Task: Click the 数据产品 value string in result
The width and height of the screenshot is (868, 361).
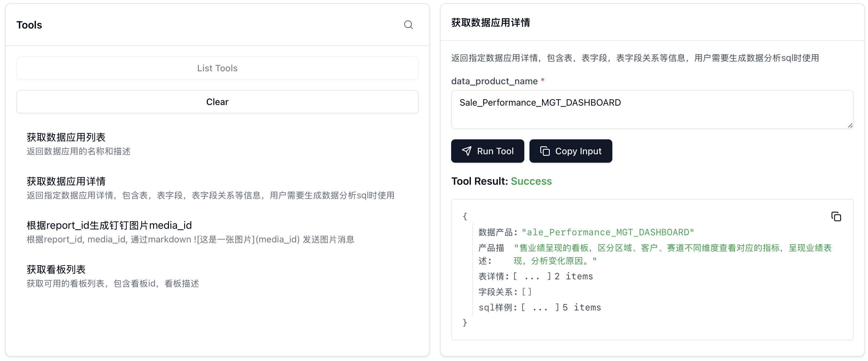Action: coord(607,232)
